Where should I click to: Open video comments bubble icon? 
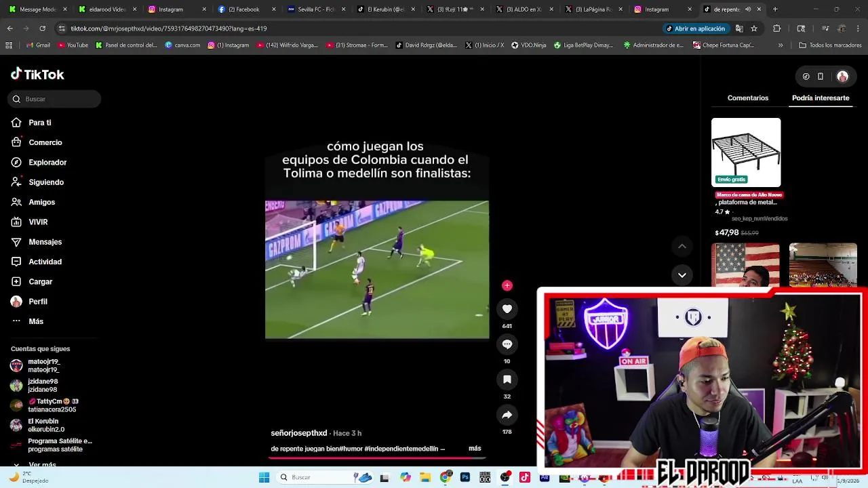pyautogui.click(x=507, y=344)
